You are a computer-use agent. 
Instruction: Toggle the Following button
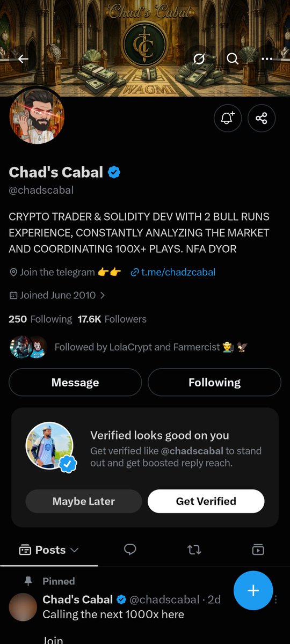pos(214,382)
